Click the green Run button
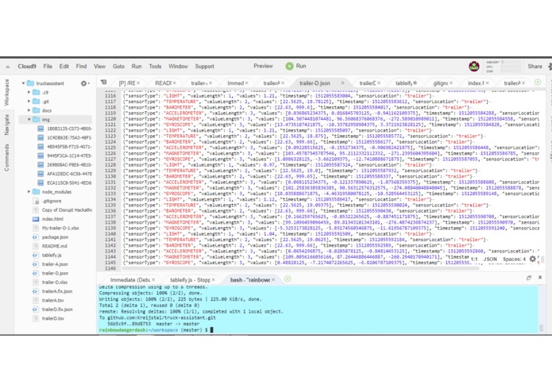The image size is (552, 392). pyautogui.click(x=295, y=66)
